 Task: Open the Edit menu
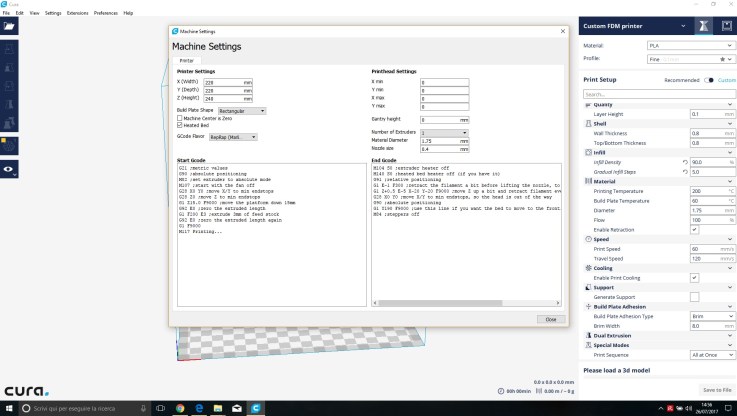point(19,13)
